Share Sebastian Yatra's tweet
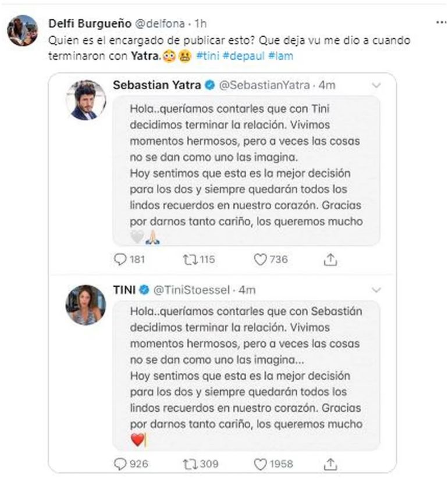 [x=330, y=259]
